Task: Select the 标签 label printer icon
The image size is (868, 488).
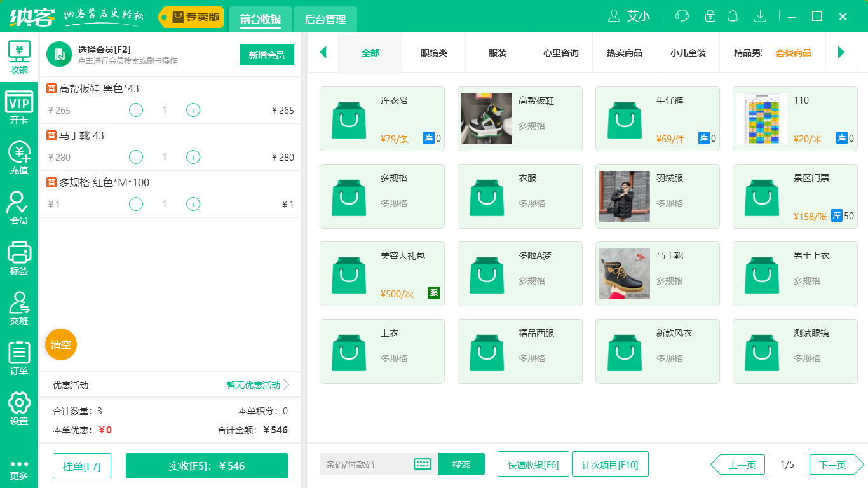Action: click(x=19, y=257)
